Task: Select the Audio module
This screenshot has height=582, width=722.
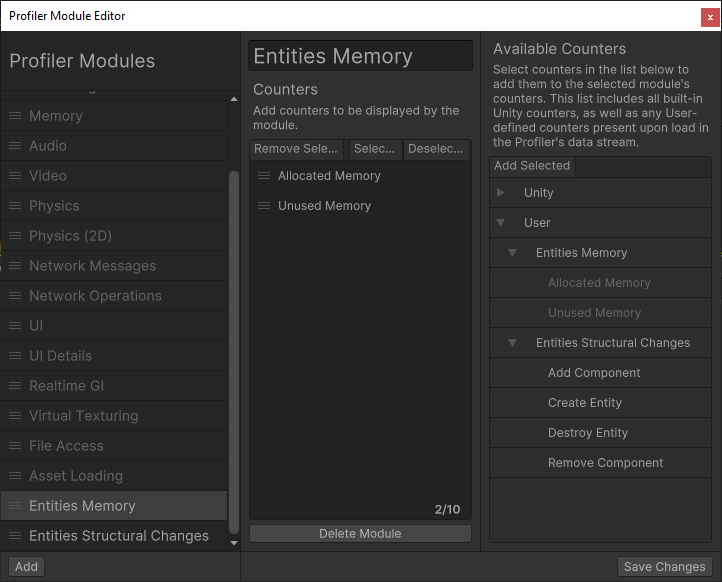Action: (114, 146)
